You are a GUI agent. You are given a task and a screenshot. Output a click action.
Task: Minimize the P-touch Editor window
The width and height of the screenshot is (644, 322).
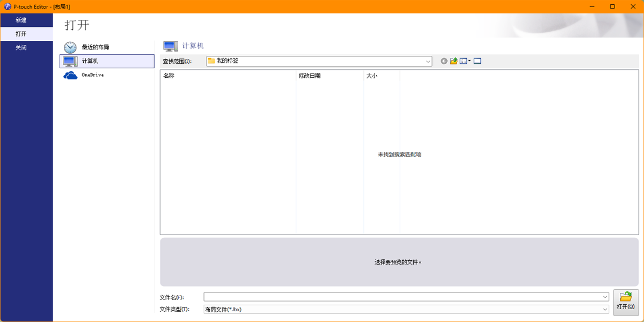592,6
